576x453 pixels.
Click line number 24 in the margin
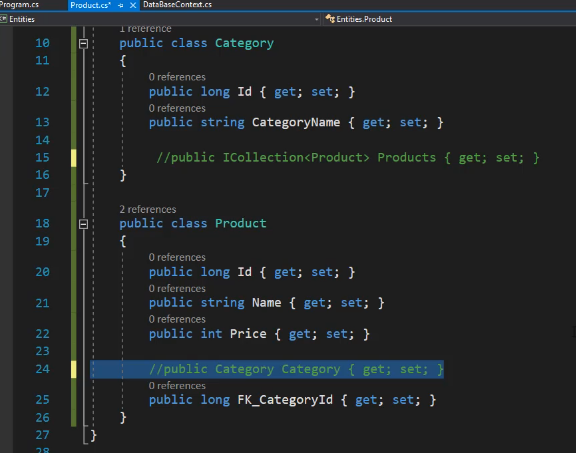point(43,369)
